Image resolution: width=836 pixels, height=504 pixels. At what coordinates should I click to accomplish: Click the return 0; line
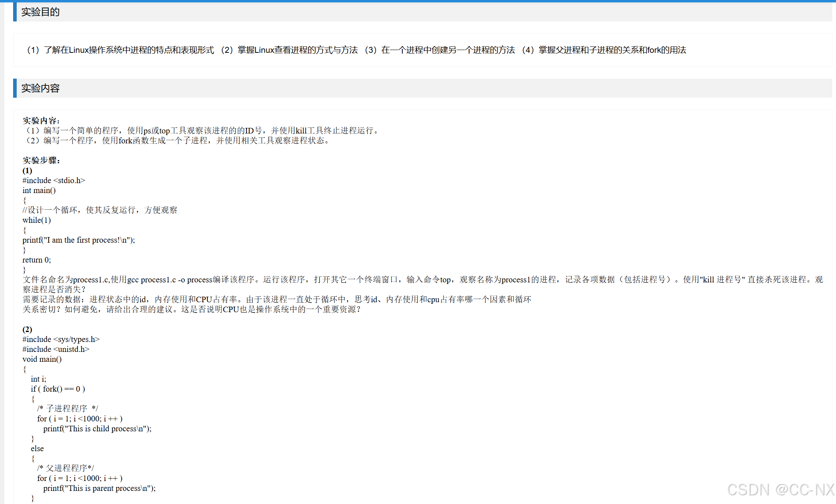[x=37, y=260]
